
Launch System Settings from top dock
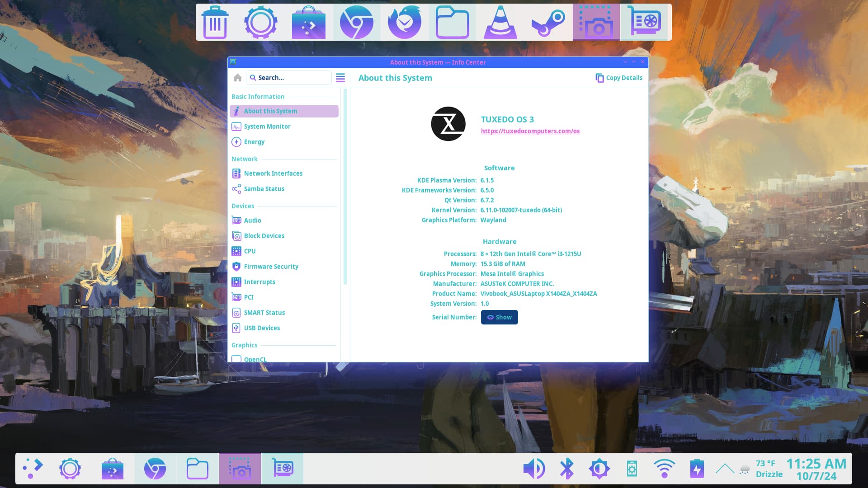[261, 22]
